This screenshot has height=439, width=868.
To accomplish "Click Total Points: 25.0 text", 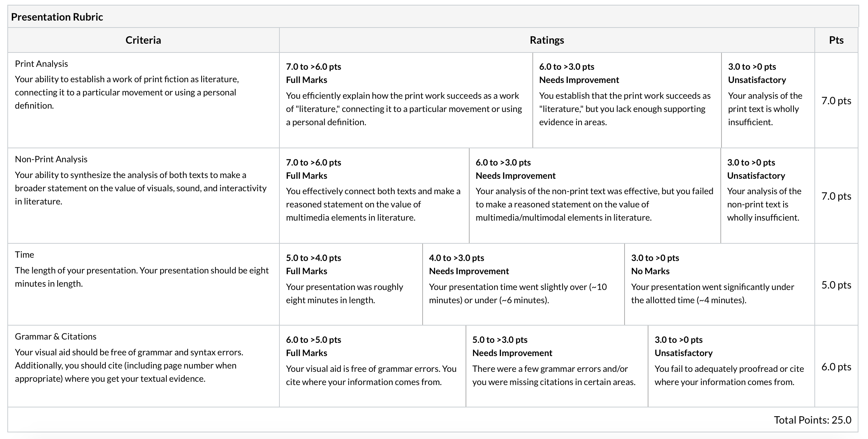I will 813,420.
